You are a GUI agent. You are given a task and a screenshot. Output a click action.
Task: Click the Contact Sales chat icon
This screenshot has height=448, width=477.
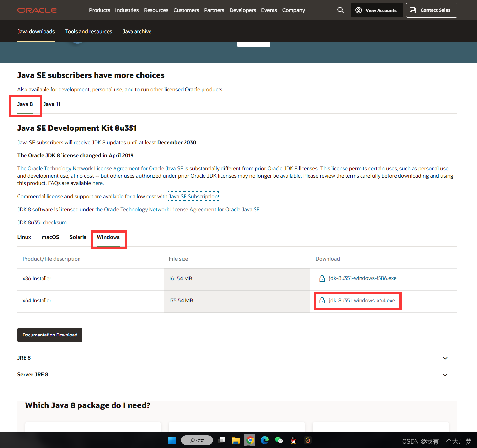pos(413,10)
